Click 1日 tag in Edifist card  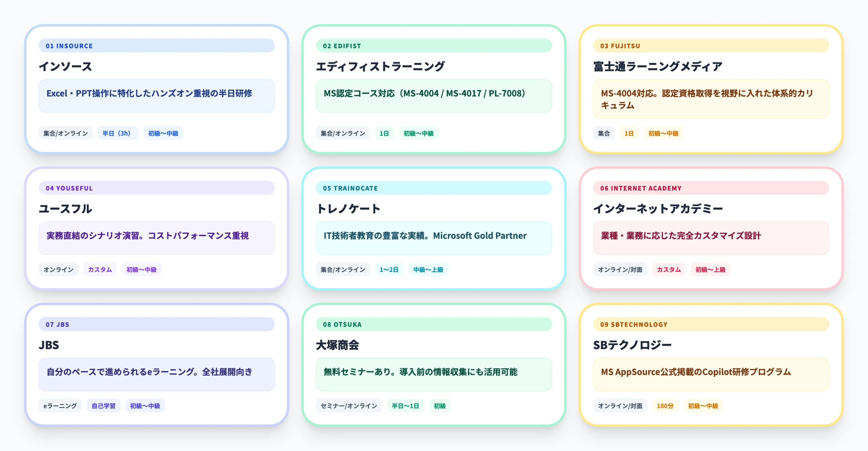(x=384, y=133)
